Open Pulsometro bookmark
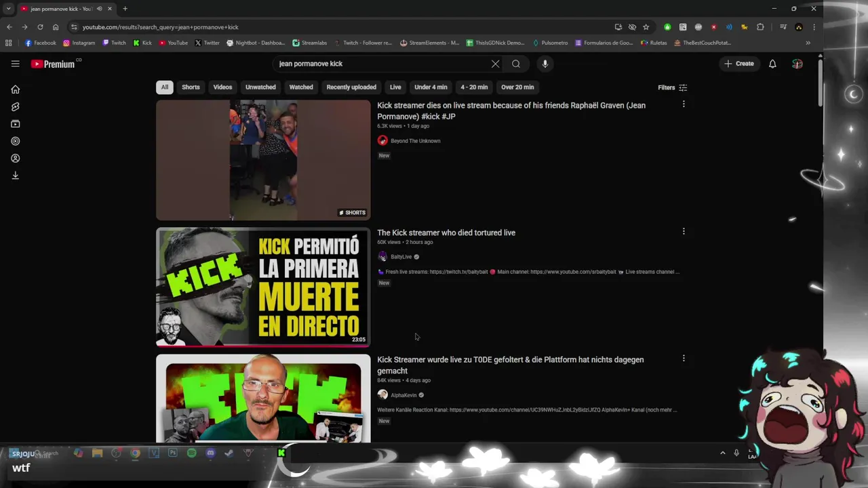The height and width of the screenshot is (488, 868). pyautogui.click(x=550, y=43)
